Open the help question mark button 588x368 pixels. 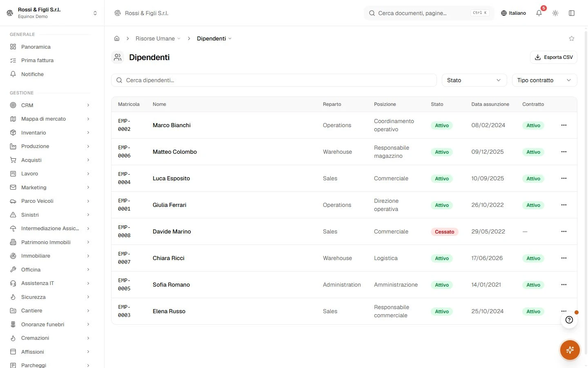point(569,320)
